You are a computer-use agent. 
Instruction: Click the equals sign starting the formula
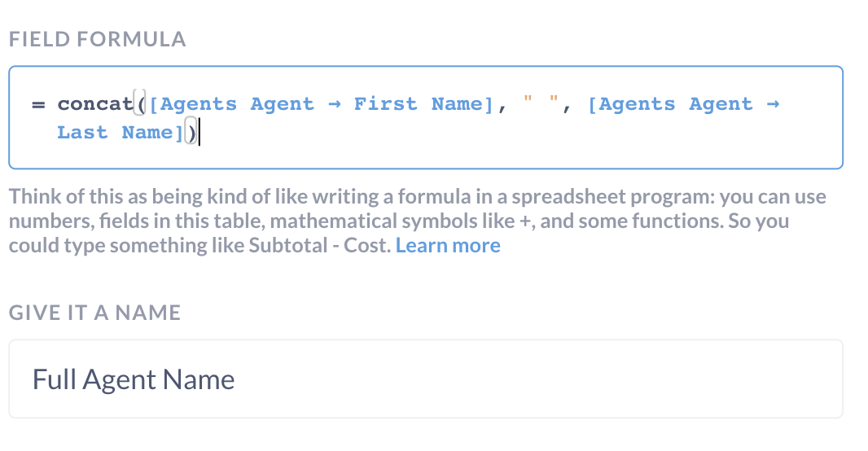(x=38, y=104)
